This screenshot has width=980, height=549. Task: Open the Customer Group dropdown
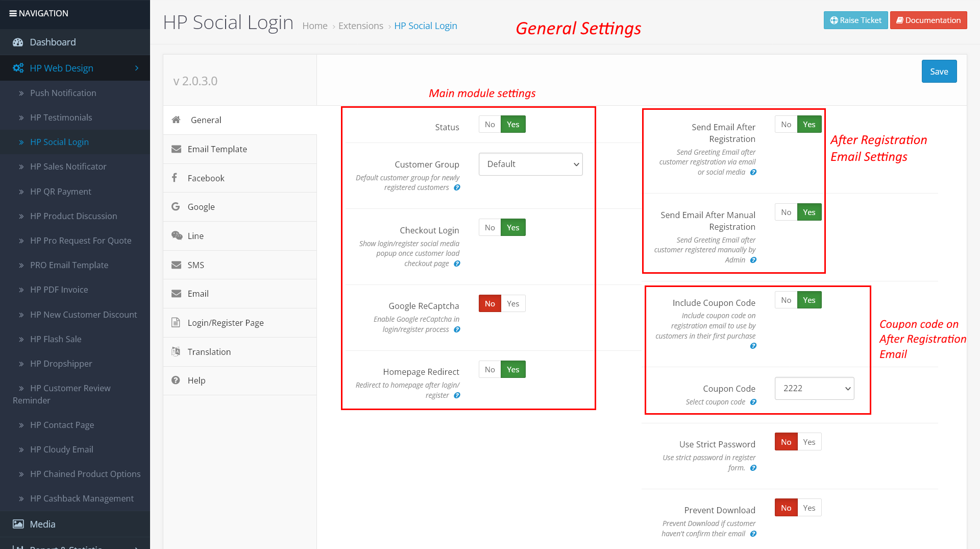530,164
